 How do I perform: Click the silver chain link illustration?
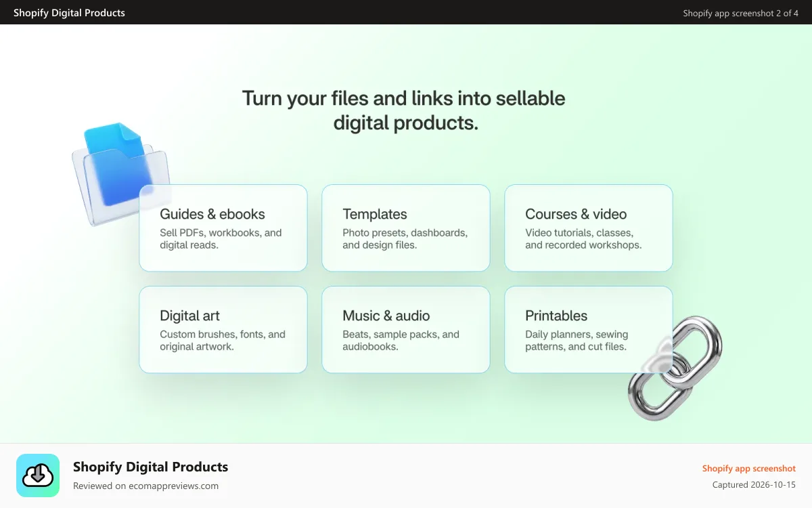pyautogui.click(x=675, y=367)
